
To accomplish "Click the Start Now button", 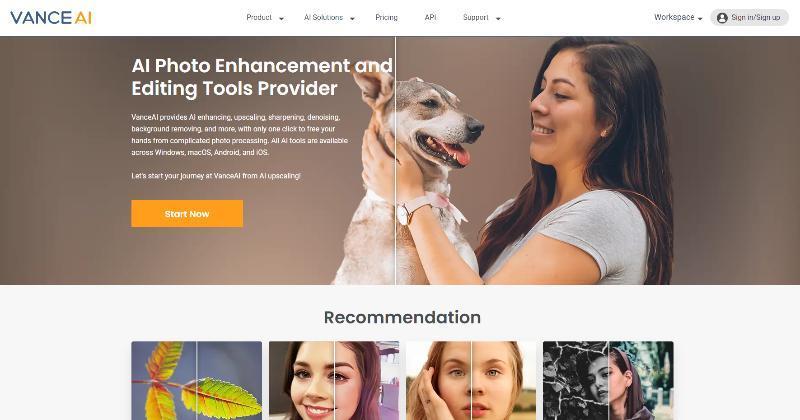I will coord(187,213).
